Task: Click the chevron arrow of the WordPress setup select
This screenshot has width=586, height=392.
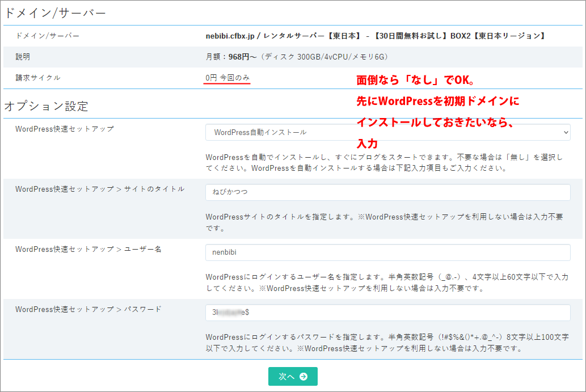Action: pyautogui.click(x=564, y=132)
